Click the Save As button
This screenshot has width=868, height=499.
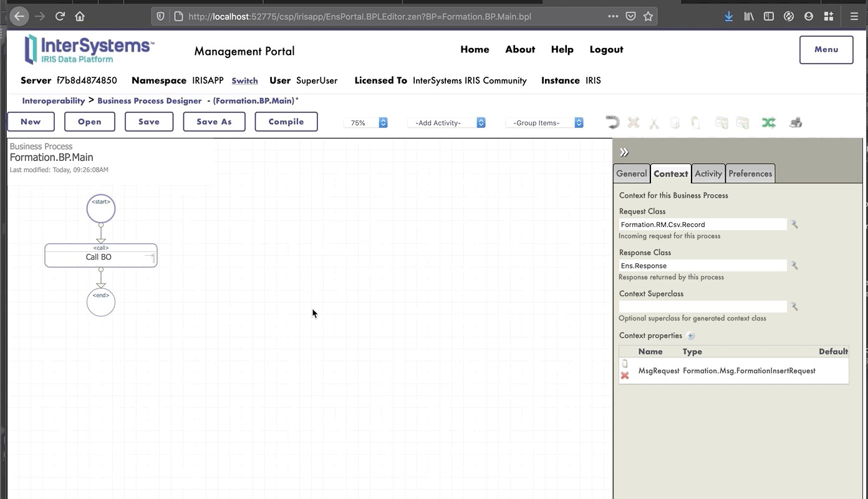point(214,122)
